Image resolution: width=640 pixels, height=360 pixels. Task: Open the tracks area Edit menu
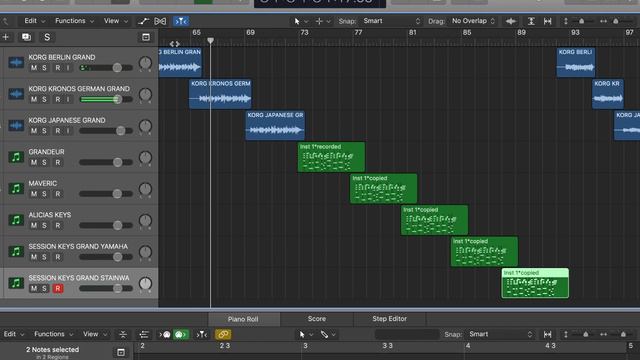(34, 21)
